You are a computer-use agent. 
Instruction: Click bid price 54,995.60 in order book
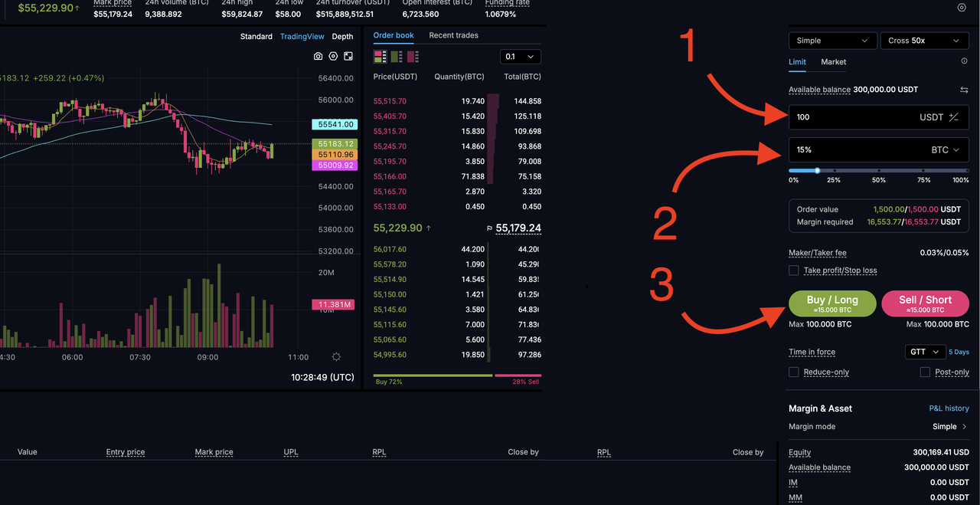[390, 355]
